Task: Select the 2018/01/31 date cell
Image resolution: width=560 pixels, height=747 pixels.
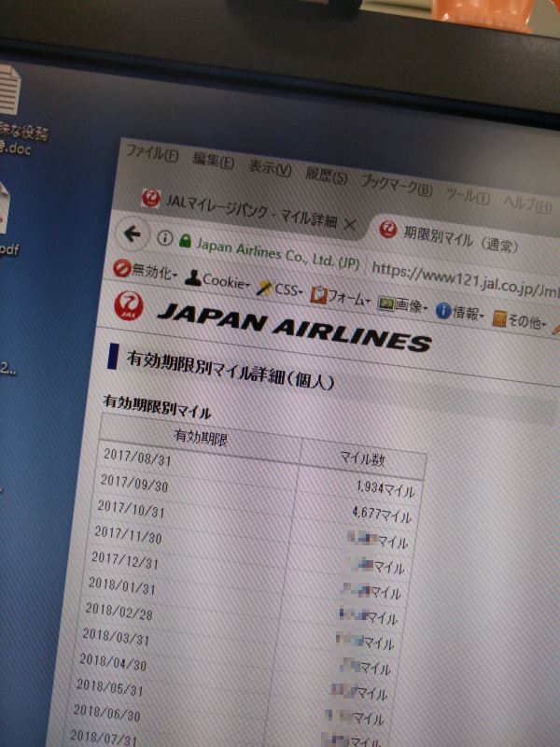Action: click(122, 585)
